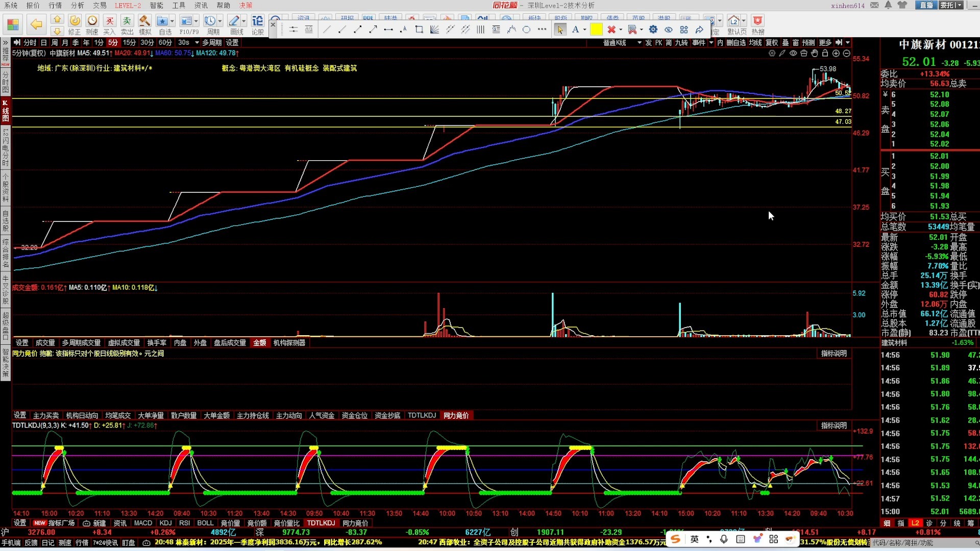This screenshot has height=551, width=980.
Task: Select the ellipse drawing tool
Action: pyautogui.click(x=527, y=30)
